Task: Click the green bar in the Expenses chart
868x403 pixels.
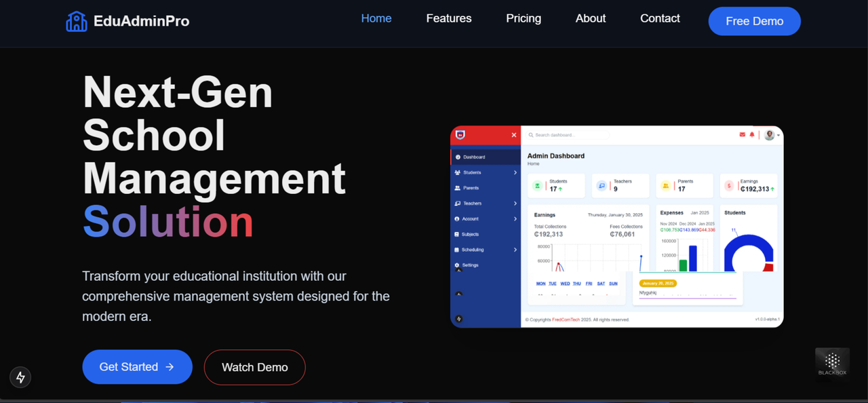Action: point(683,265)
